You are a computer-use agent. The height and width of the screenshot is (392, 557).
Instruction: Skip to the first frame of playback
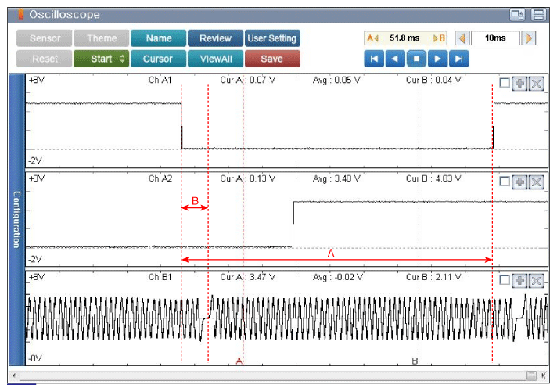(x=374, y=59)
